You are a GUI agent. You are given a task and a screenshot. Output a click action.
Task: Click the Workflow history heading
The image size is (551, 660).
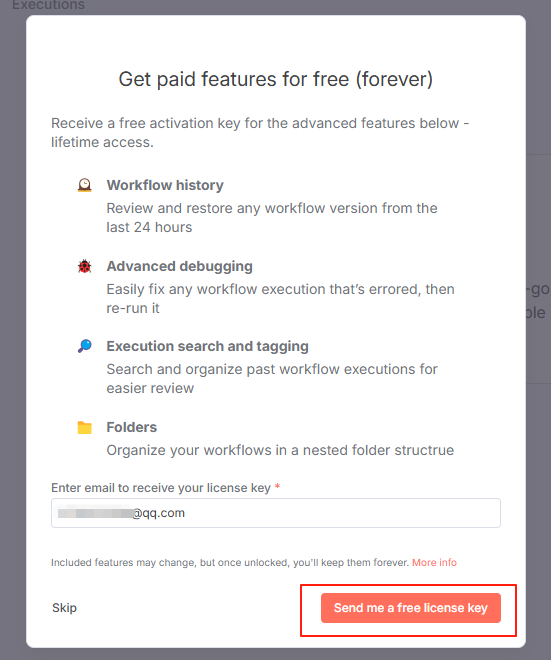pos(165,185)
